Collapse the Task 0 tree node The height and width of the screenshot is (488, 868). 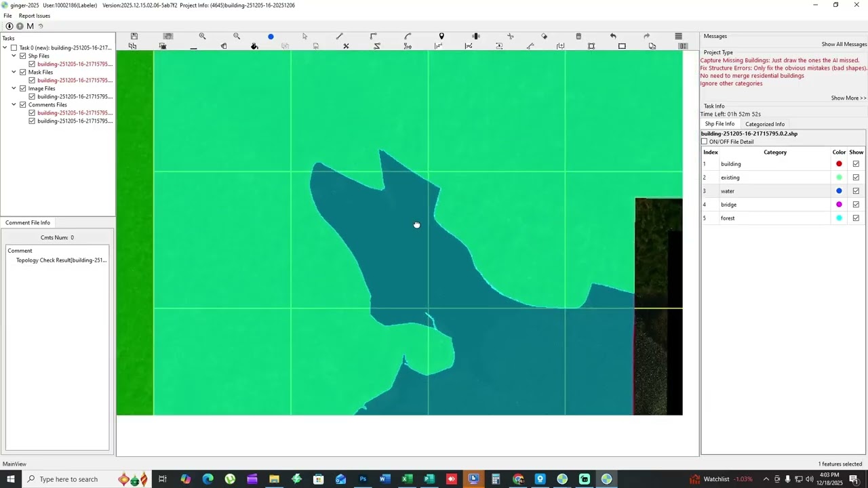(5, 48)
